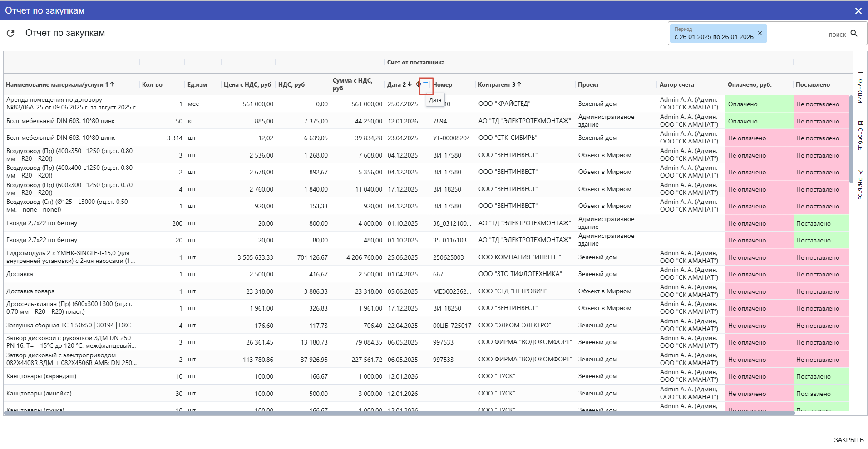Click the horizontal table scrollbar
This screenshot has height=449, width=868.
[x=399, y=413]
